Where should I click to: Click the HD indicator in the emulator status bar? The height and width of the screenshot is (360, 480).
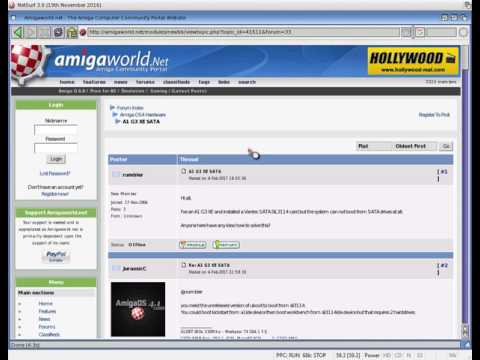click(x=387, y=355)
